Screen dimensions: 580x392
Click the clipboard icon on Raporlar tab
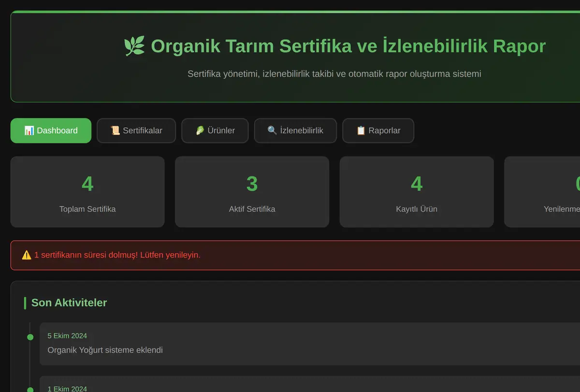click(361, 131)
